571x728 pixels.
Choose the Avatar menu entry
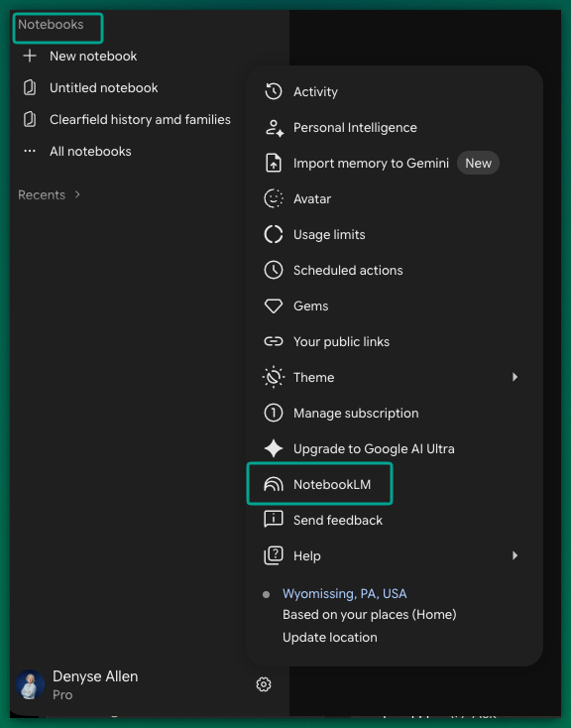(395, 198)
